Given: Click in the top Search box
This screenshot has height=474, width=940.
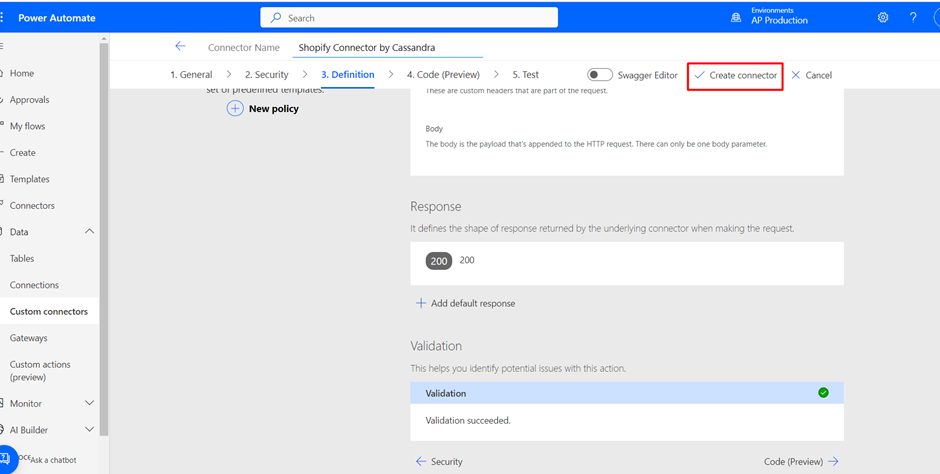Looking at the screenshot, I should [409, 17].
